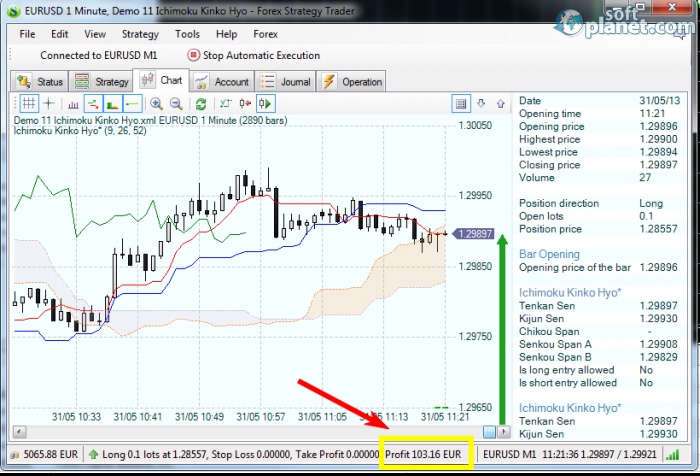The height and width of the screenshot is (476, 700).
Task: Open the View menu
Action: 95,34
